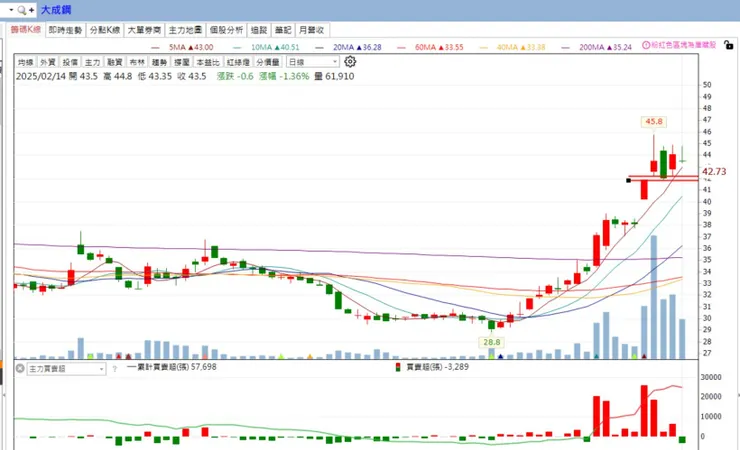Click the 買賣超 -3,289 legend icon
The image size is (740, 450).
coord(398,367)
